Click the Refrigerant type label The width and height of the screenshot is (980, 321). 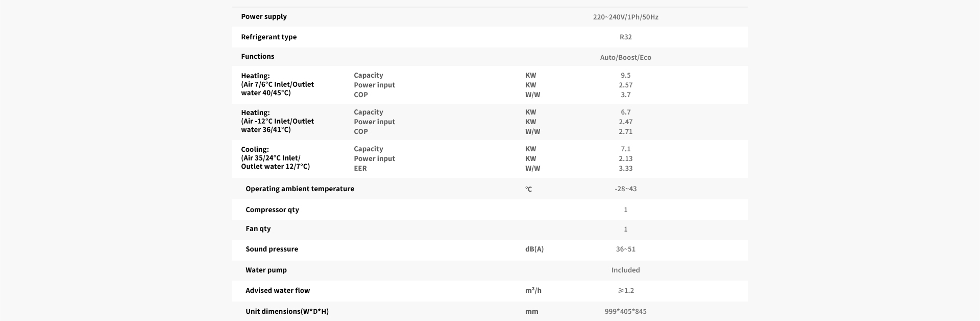click(x=268, y=37)
